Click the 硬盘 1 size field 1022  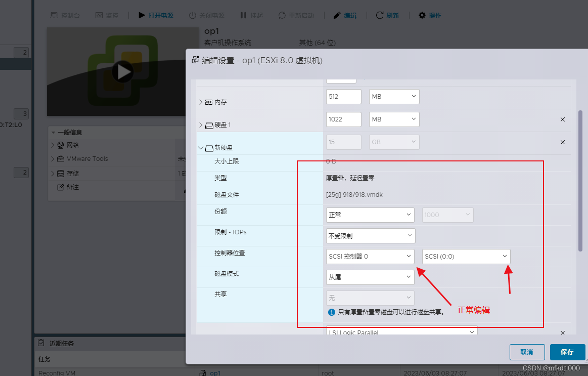(343, 119)
